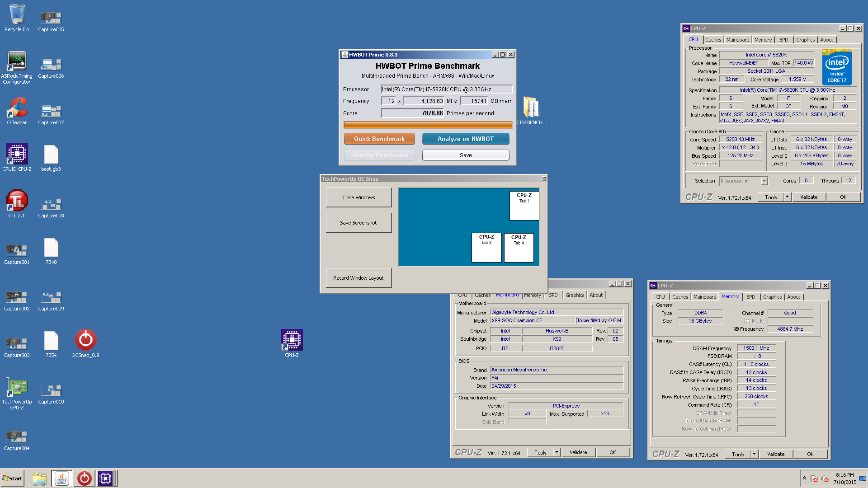
Task: Select the Capture008 image file
Action: [x=51, y=208]
